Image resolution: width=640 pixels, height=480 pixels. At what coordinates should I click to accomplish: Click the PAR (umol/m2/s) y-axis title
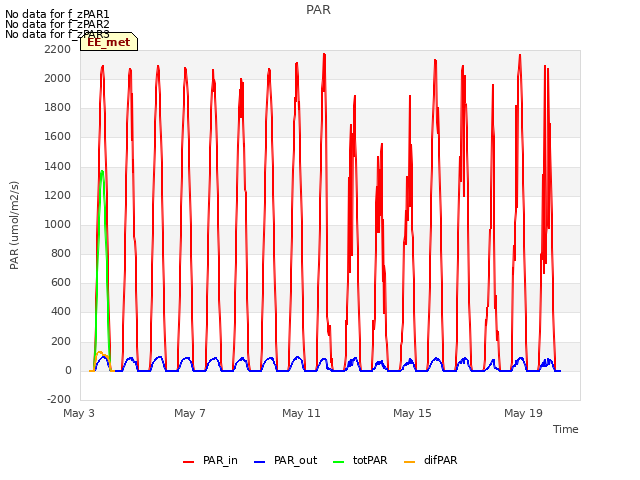point(14,225)
